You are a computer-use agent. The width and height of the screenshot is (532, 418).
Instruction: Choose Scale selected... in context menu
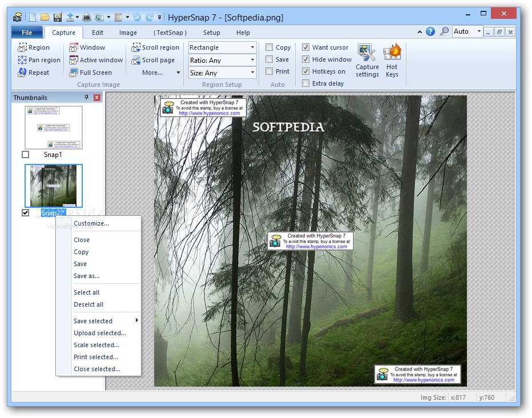(x=98, y=345)
